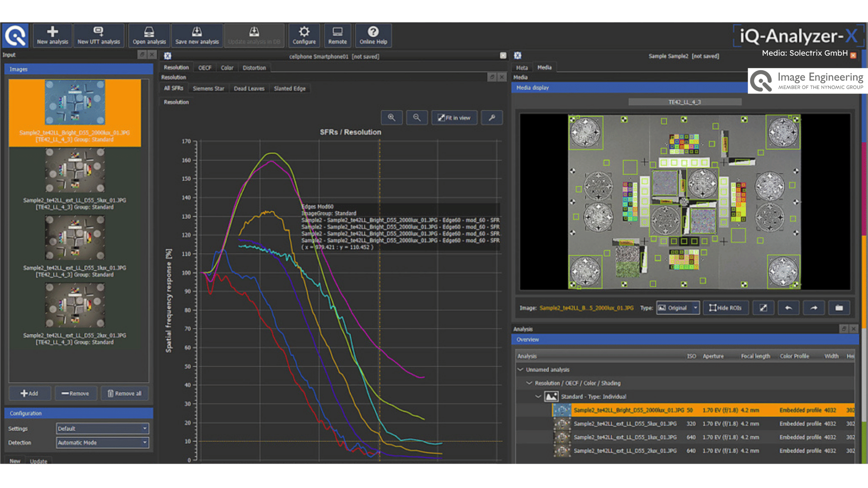Switch to the Distortion tab

tap(254, 68)
